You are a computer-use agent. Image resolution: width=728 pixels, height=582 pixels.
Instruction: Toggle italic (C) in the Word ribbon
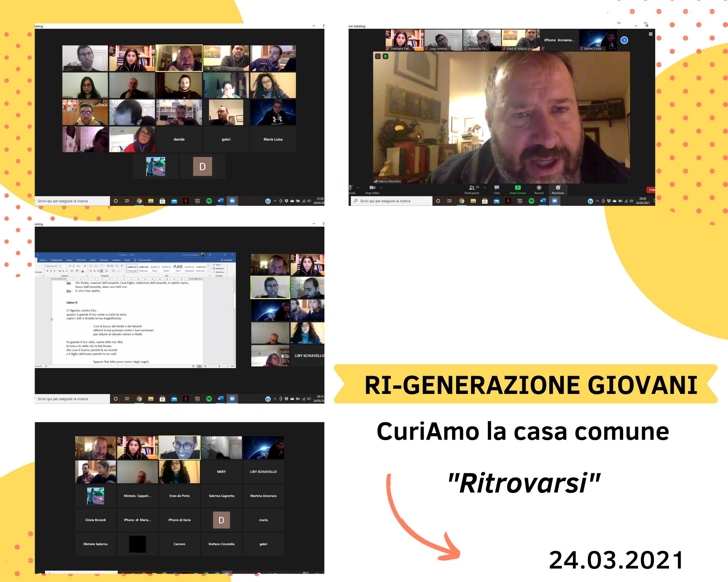51,271
